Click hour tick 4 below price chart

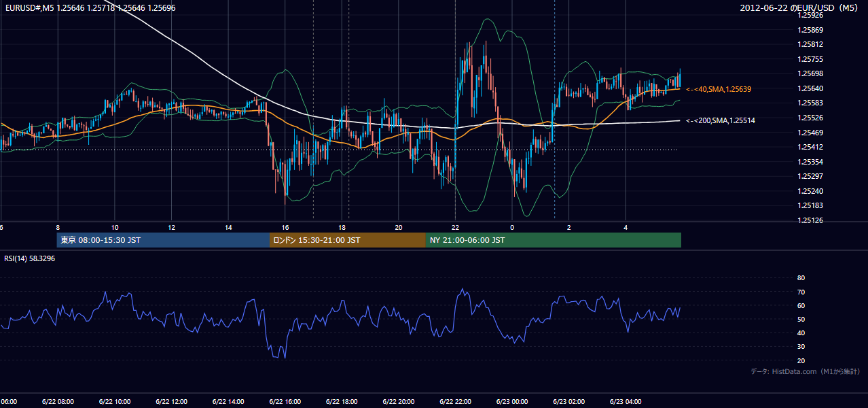pyautogui.click(x=626, y=227)
